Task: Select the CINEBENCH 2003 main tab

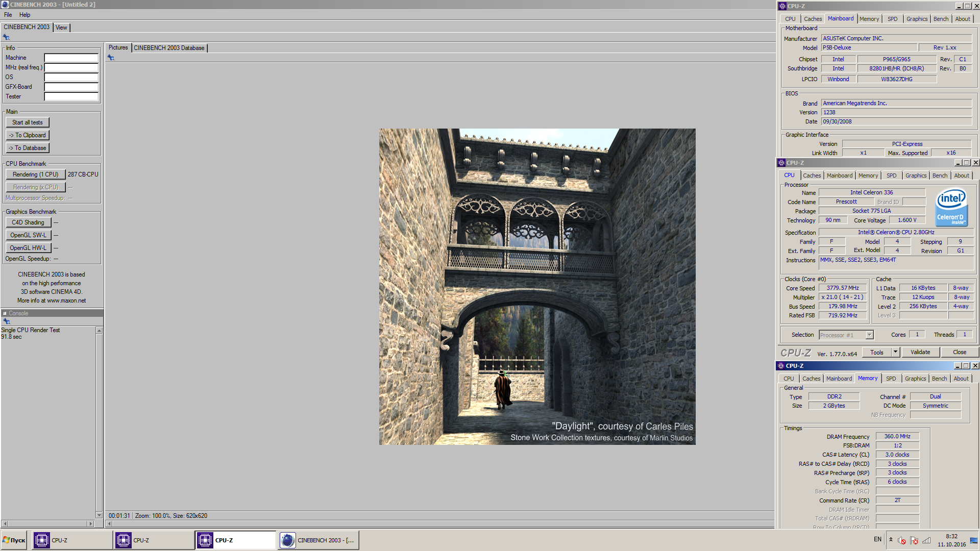Action: [27, 27]
